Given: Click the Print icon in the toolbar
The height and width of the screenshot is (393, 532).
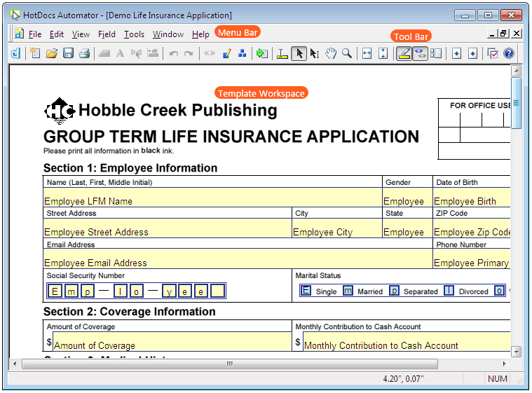Looking at the screenshot, I should click(84, 53).
